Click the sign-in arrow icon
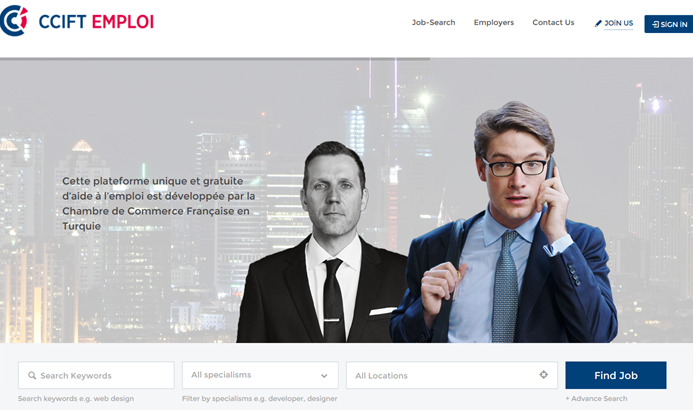This screenshot has height=410, width=693. tap(655, 24)
